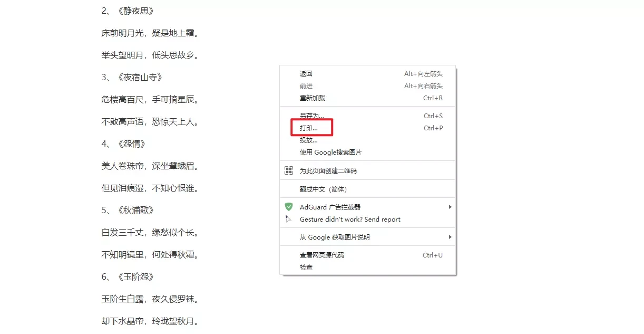
Task: Click 重新加载 to reload the page
Action: point(367,98)
